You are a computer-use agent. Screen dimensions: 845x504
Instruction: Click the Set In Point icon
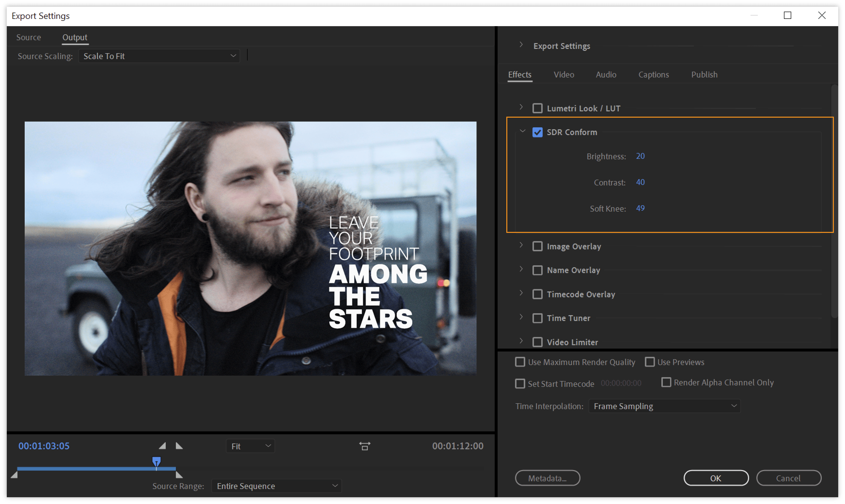[x=162, y=445]
